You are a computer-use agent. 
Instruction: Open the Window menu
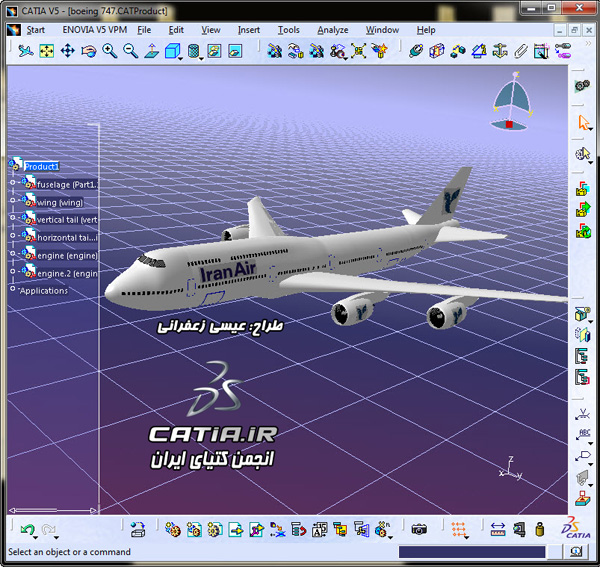pyautogui.click(x=382, y=30)
